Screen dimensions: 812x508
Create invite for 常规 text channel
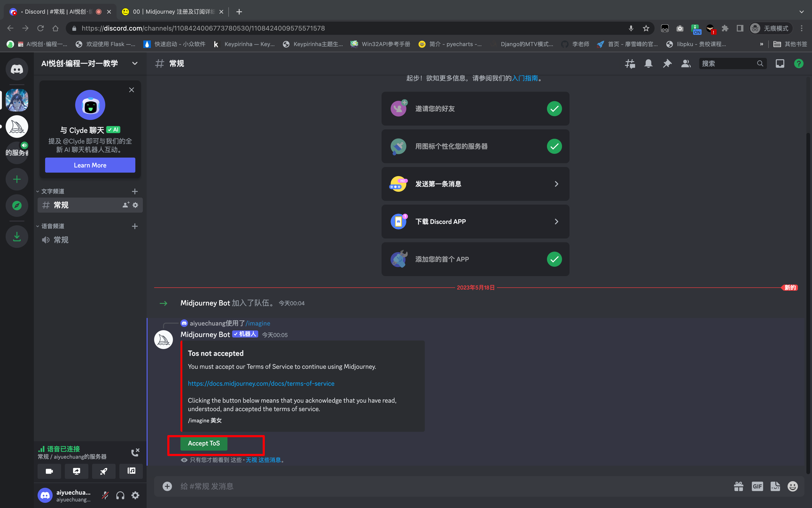(126, 205)
